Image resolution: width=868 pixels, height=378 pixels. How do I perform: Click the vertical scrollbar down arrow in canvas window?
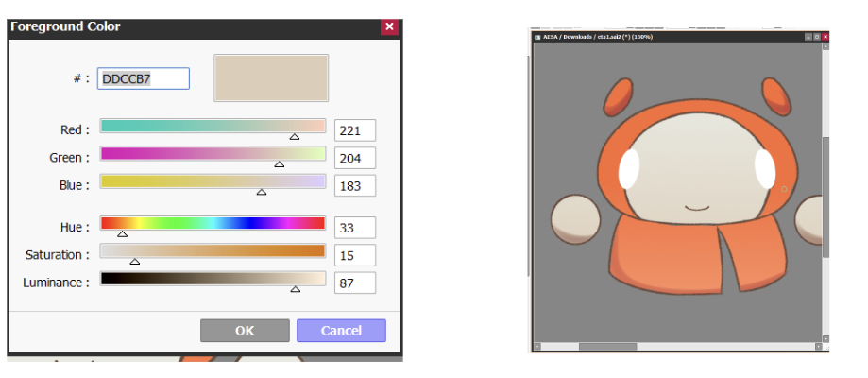click(x=825, y=338)
